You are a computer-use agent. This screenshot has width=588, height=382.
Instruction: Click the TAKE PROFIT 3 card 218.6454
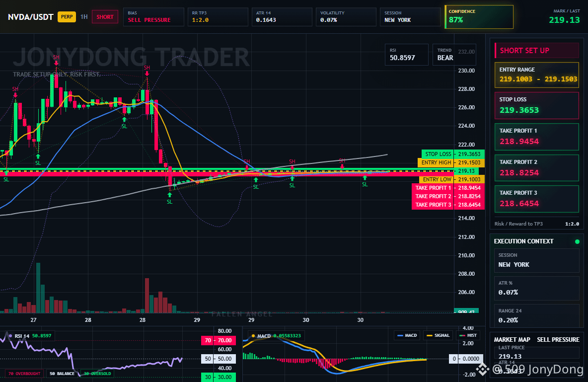pyautogui.click(x=537, y=199)
